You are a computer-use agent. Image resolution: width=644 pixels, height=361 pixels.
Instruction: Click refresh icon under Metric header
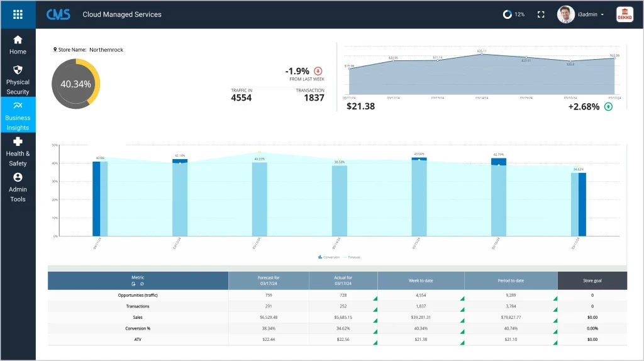pos(142,284)
